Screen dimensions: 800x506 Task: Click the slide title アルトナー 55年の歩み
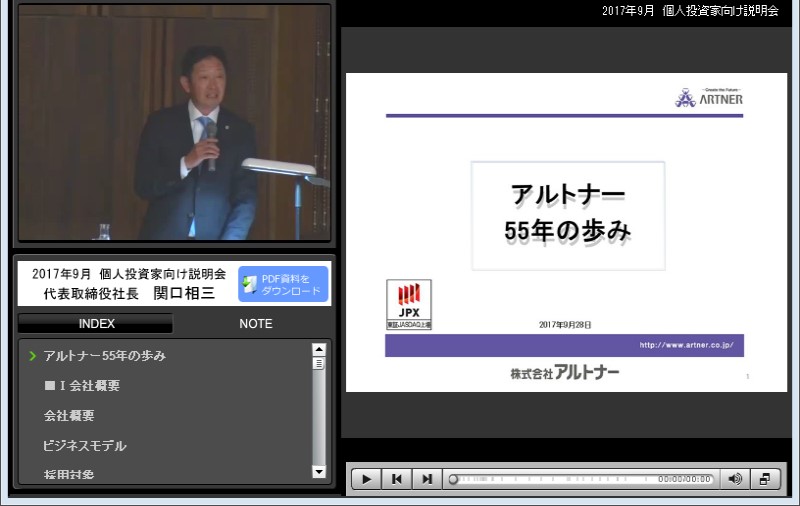[568, 213]
